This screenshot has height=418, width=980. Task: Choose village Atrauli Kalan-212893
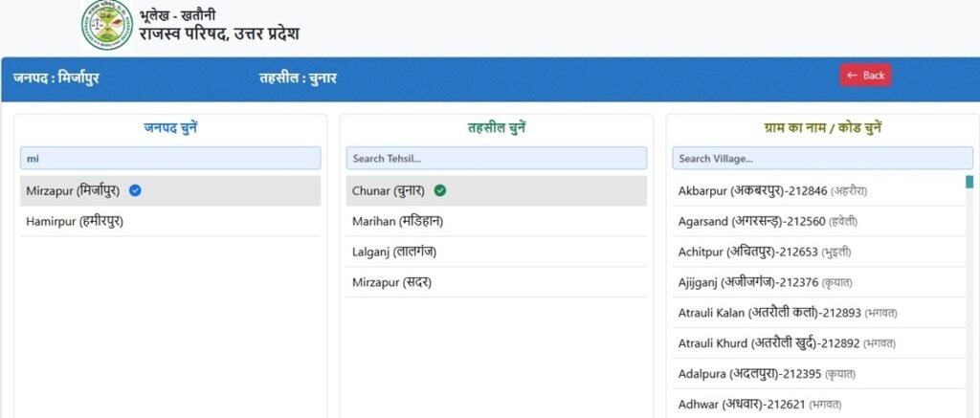[x=787, y=313]
